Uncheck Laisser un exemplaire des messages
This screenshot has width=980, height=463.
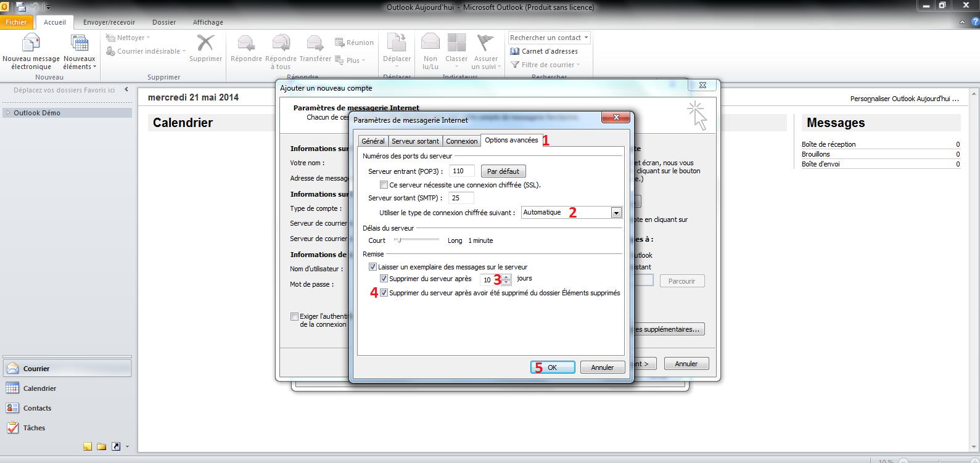[x=373, y=267]
